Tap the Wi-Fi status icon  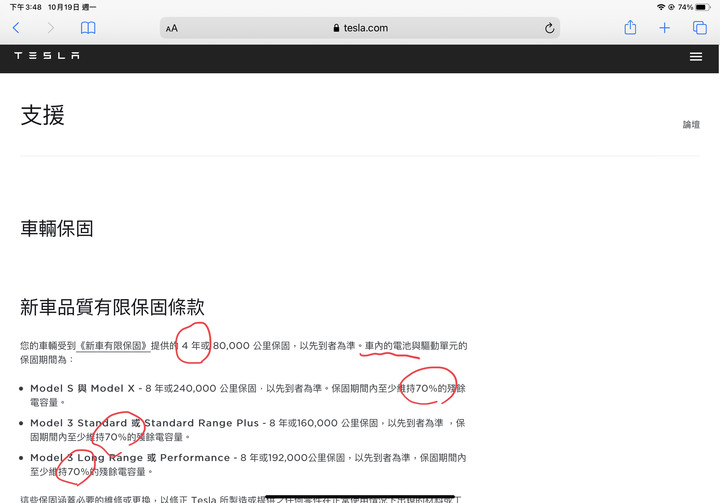661,7
